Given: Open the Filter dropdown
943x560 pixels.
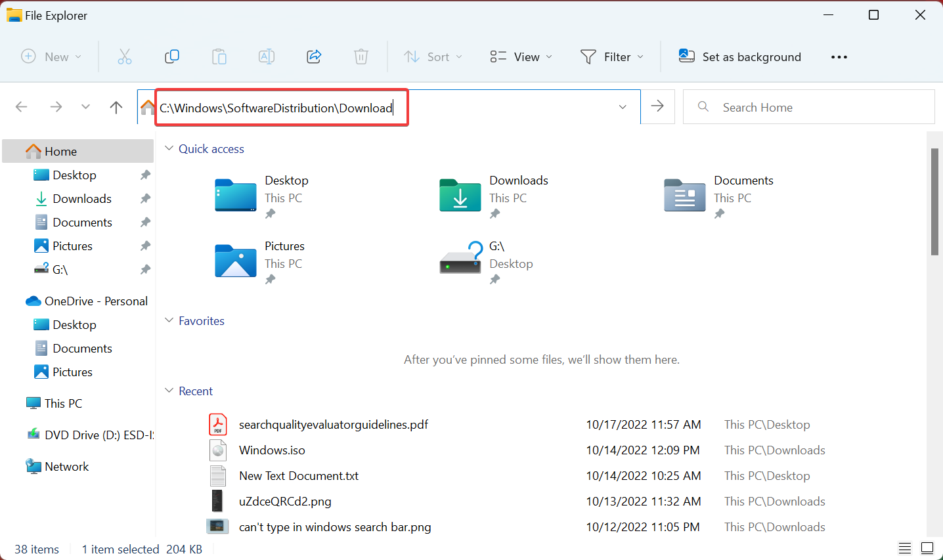Looking at the screenshot, I should [x=612, y=57].
